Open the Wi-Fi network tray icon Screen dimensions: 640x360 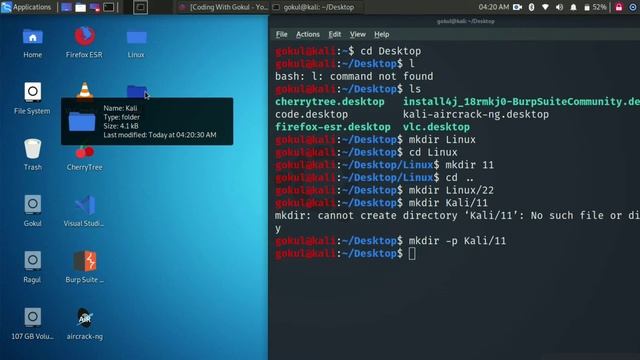click(545, 7)
